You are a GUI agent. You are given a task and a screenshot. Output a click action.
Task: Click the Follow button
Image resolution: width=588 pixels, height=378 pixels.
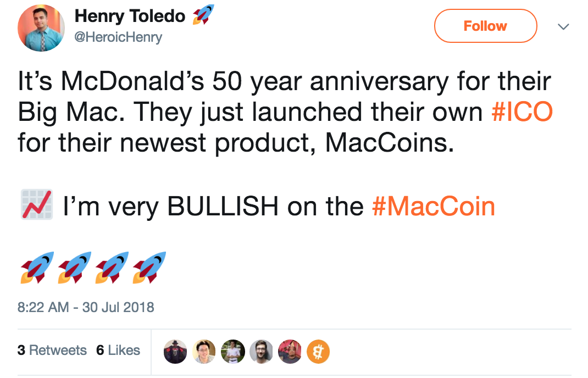485,26
